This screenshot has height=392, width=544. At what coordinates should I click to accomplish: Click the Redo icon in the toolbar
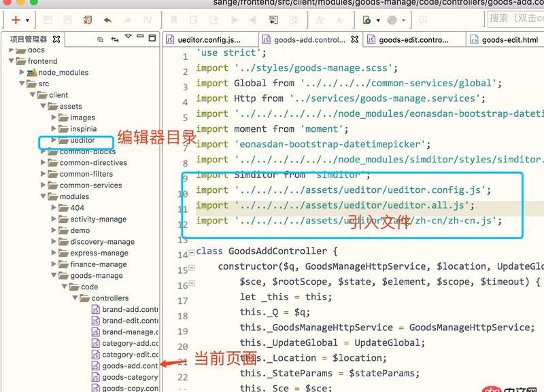pyautogui.click(x=127, y=21)
